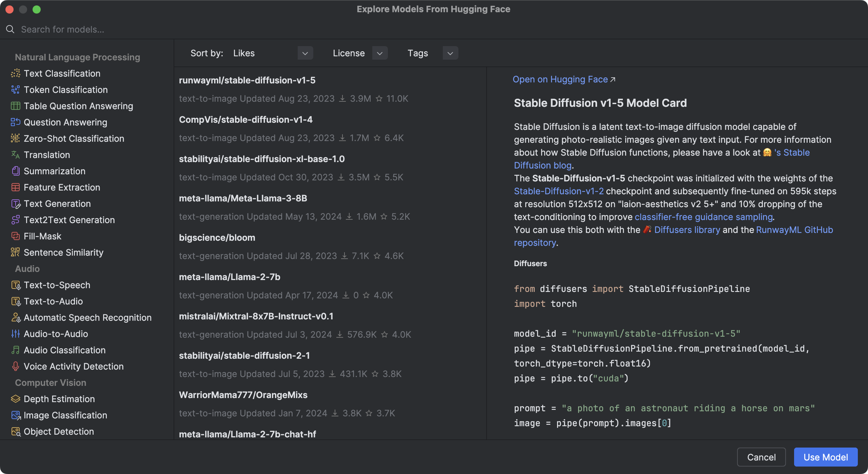Click the Voice Activity Detection microphone icon
The height and width of the screenshot is (474, 868).
(x=16, y=366)
